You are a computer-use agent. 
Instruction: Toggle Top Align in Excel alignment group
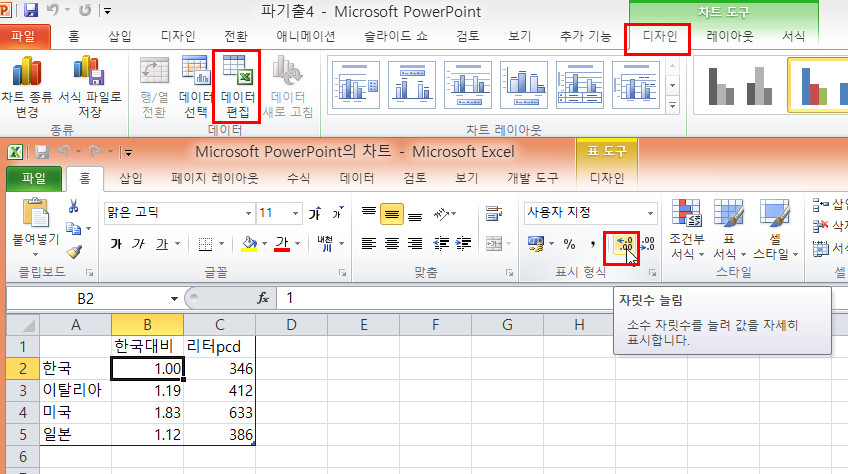point(369,213)
